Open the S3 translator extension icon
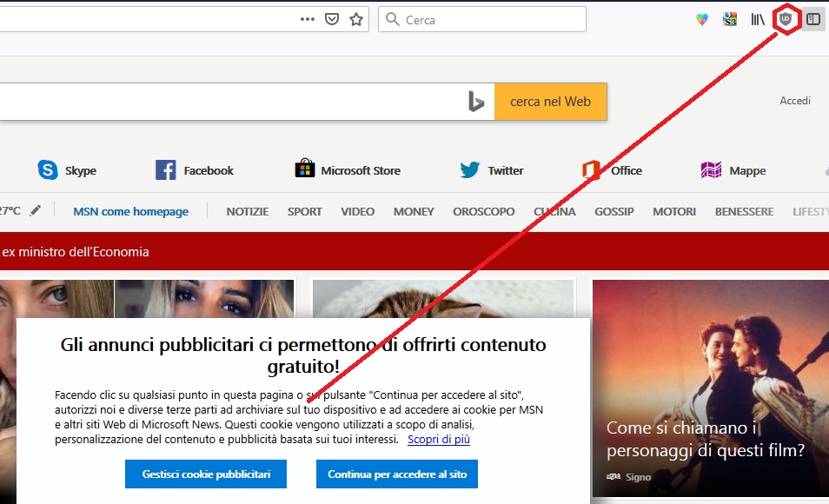The width and height of the screenshot is (829, 504). click(730, 20)
